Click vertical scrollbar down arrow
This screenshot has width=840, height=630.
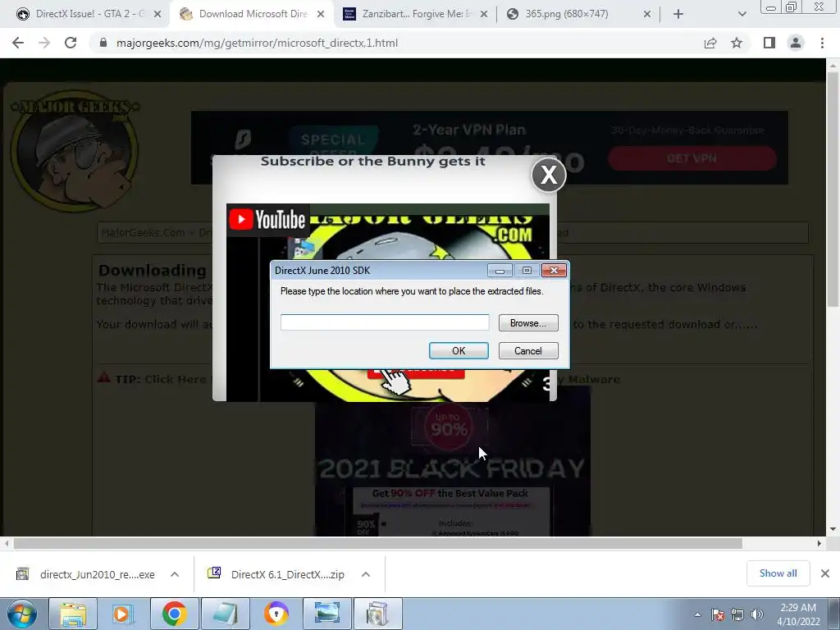[833, 529]
